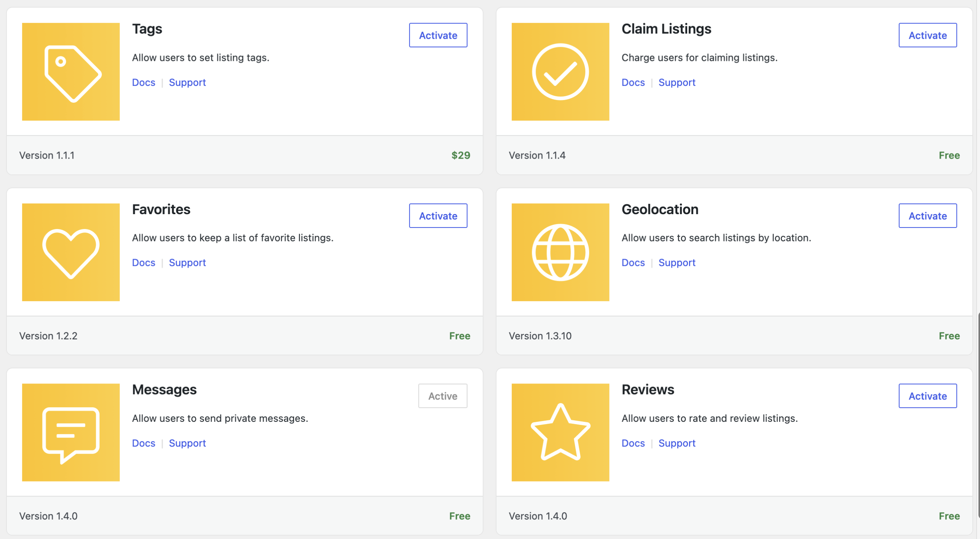Open Docs link for Claim Listings
Screen dimensions: 980x539
tap(633, 82)
